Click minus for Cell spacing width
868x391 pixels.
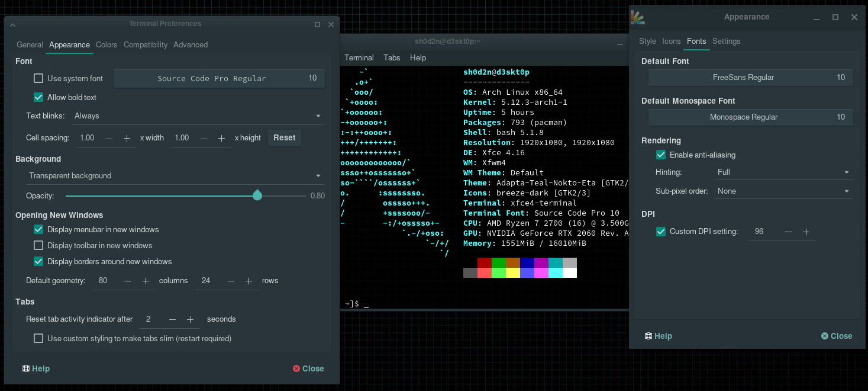[x=109, y=138]
